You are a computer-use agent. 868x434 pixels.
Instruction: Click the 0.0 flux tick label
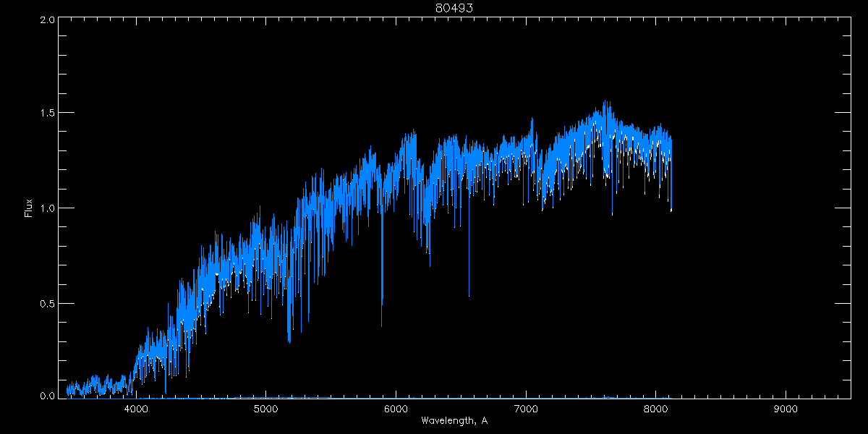pyautogui.click(x=46, y=396)
